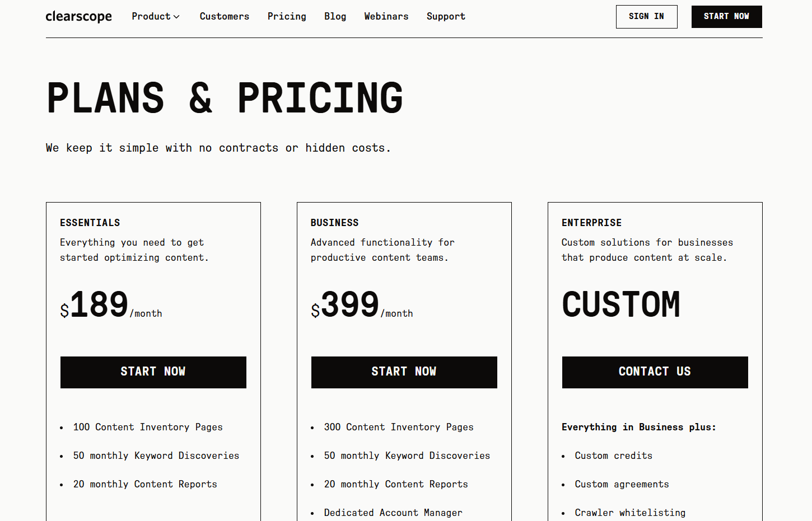Image resolution: width=812 pixels, height=521 pixels.
Task: Open the Support page
Action: [x=446, y=17]
